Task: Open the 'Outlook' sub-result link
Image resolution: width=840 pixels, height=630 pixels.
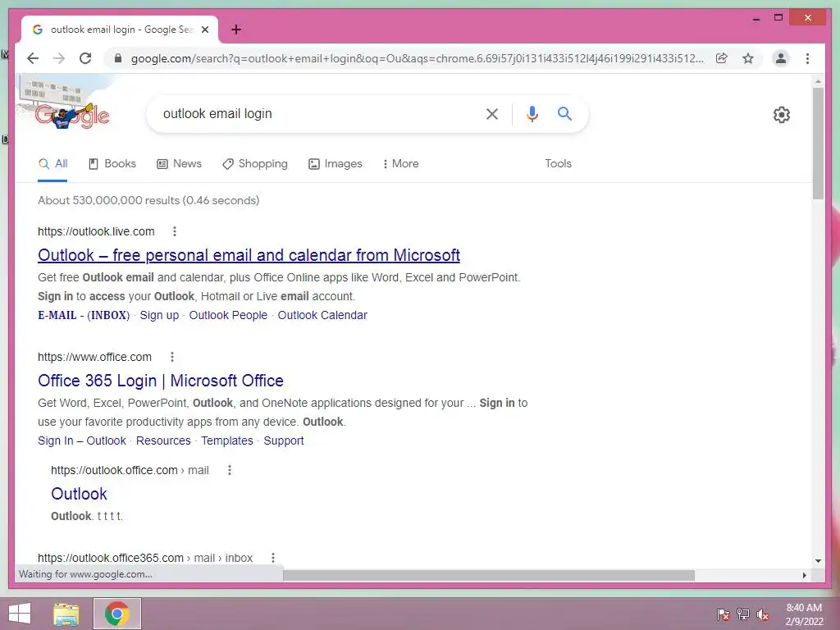Action: 79,493
